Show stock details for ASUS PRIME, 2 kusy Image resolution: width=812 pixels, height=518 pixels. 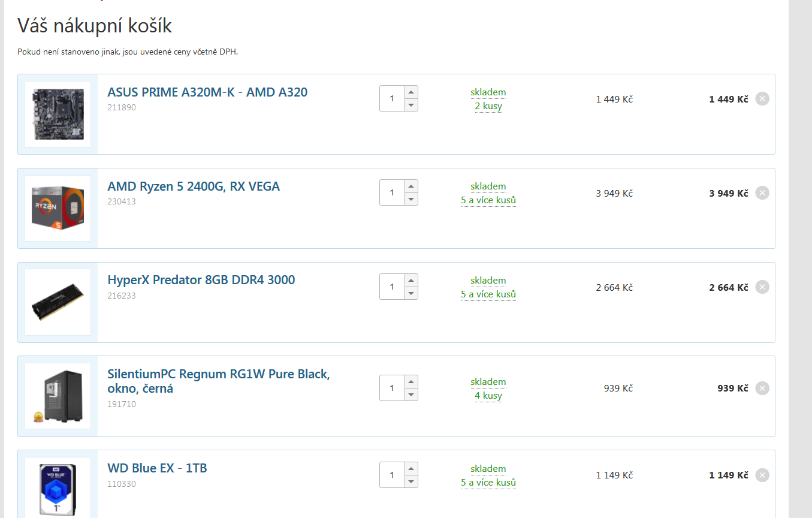click(x=488, y=106)
